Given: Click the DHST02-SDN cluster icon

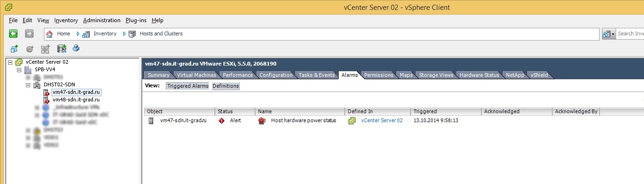Looking at the screenshot, I should point(36,85).
